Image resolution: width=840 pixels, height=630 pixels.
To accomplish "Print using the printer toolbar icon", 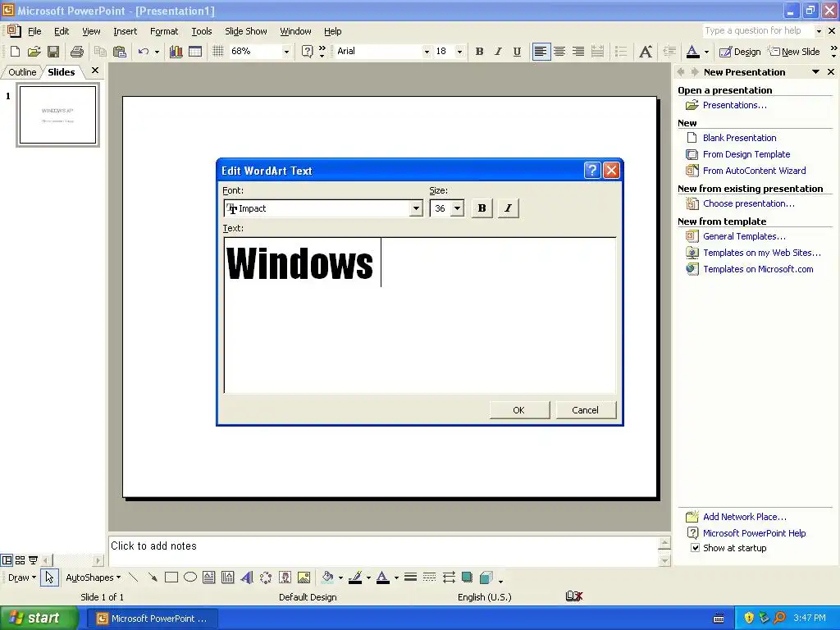I will click(77, 52).
